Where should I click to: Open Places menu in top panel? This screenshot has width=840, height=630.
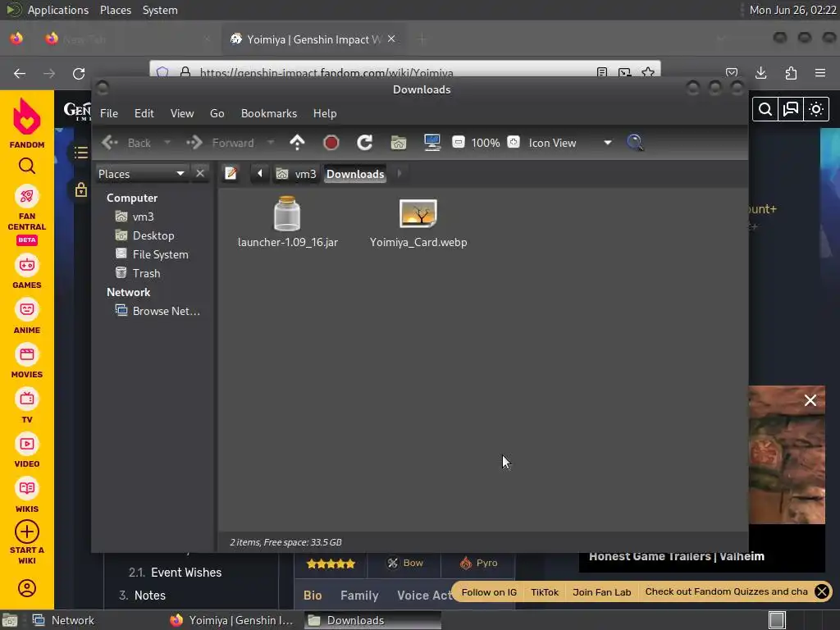coord(115,10)
